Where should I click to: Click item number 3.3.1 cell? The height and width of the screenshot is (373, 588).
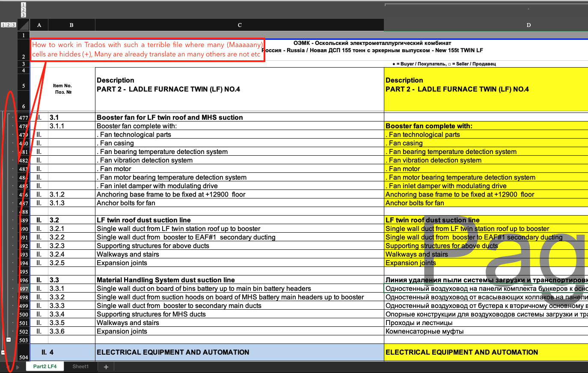[71, 288]
